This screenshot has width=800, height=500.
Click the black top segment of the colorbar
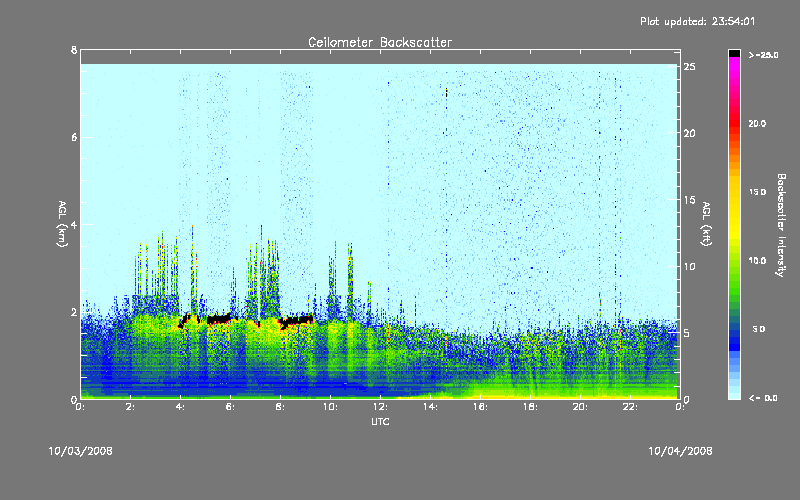pos(734,53)
